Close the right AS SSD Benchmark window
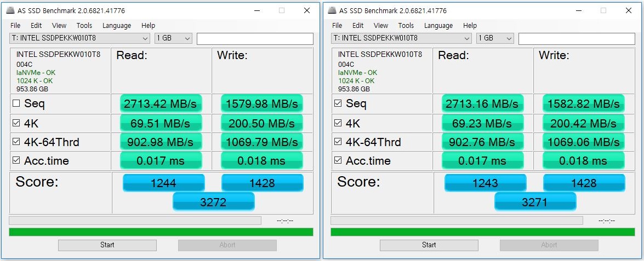 tap(629, 10)
